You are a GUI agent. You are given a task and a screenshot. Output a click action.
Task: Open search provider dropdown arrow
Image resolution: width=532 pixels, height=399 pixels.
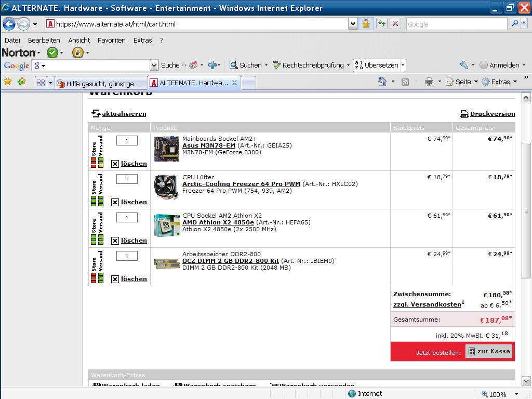click(x=525, y=24)
